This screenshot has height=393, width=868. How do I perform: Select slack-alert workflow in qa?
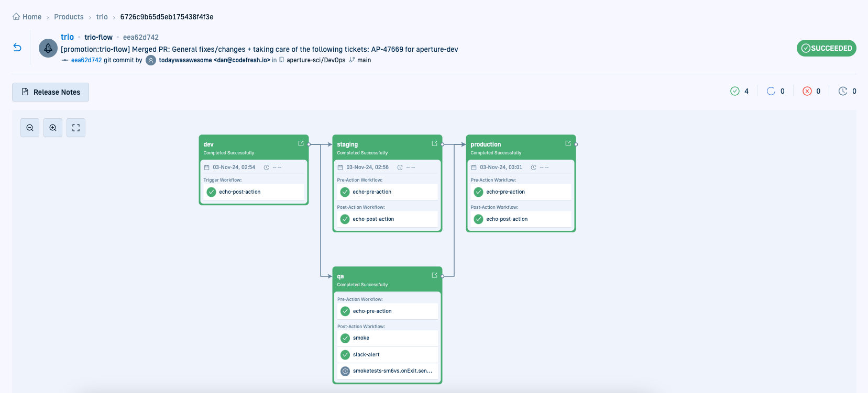tap(366, 355)
